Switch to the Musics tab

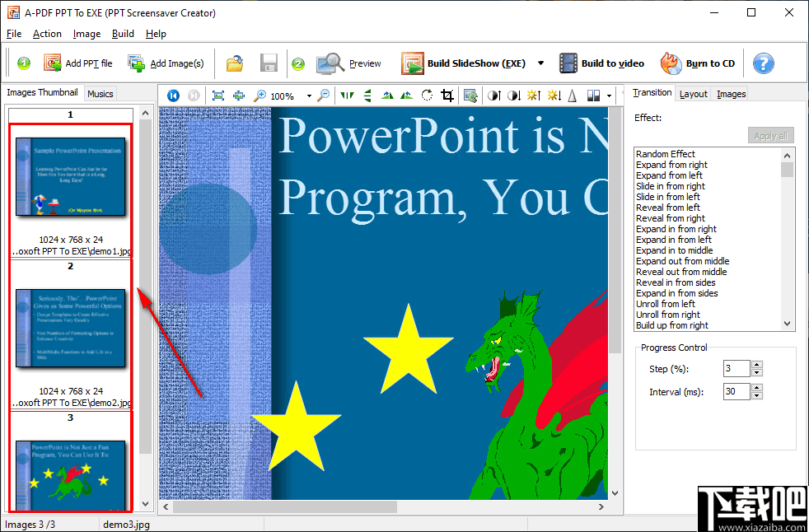click(99, 93)
